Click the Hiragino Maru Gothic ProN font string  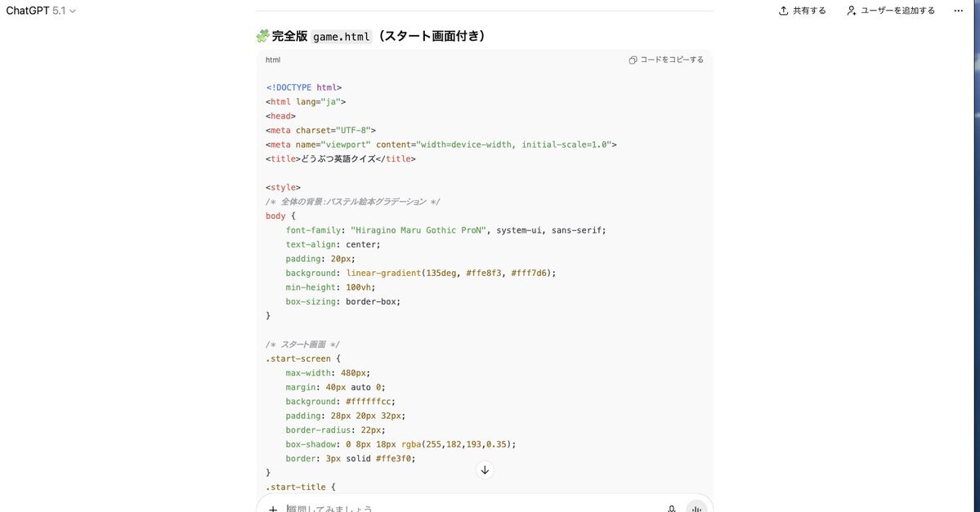click(x=418, y=230)
